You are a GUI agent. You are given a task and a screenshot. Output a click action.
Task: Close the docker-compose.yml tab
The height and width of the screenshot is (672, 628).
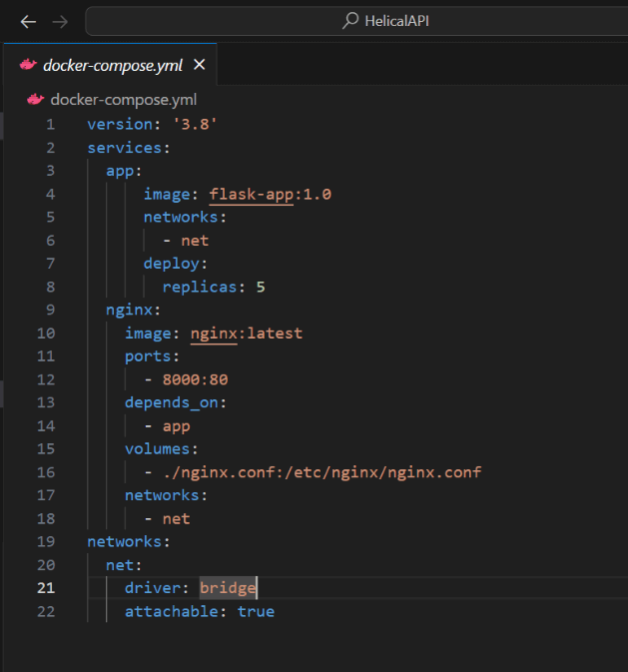point(200,65)
